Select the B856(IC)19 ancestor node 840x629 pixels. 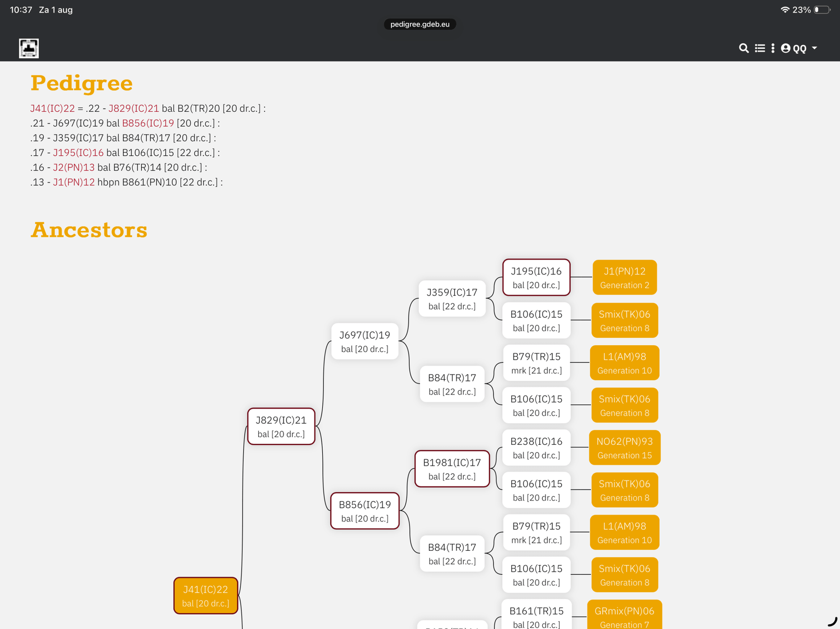pyautogui.click(x=365, y=511)
